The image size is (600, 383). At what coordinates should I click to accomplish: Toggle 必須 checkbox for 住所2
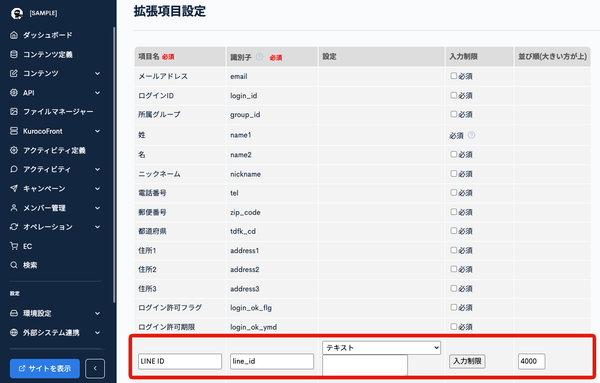point(453,269)
